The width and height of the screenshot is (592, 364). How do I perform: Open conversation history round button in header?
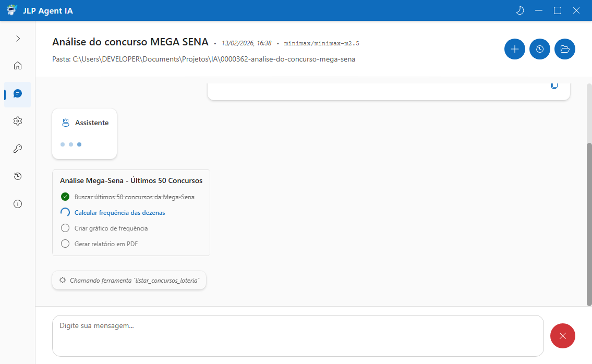(540, 49)
